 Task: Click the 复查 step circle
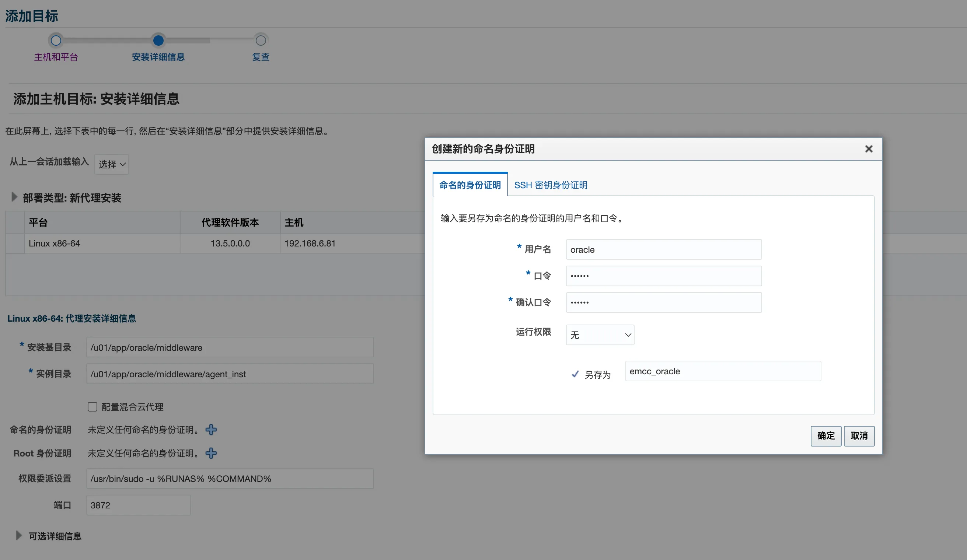point(261,40)
